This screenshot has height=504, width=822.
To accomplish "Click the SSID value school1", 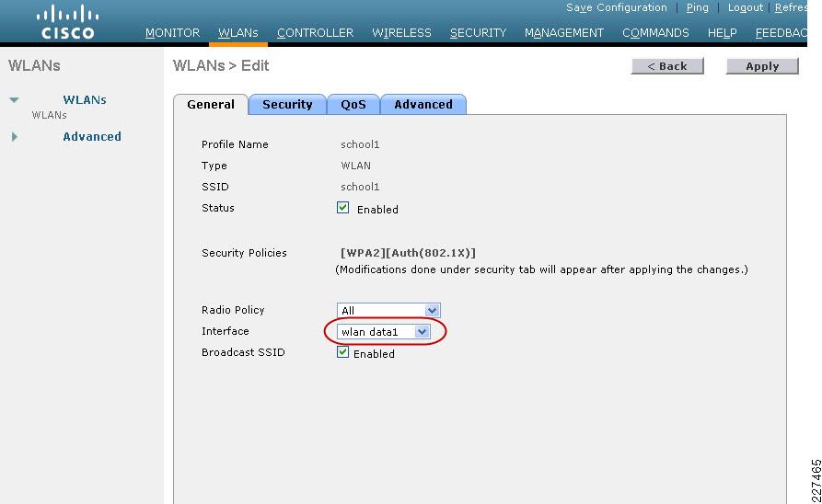I will point(360,187).
